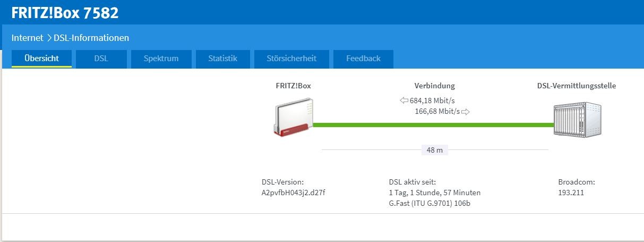644x242 pixels.
Task: Click the DSL-Informationen breadcrumb
Action: tap(91, 38)
